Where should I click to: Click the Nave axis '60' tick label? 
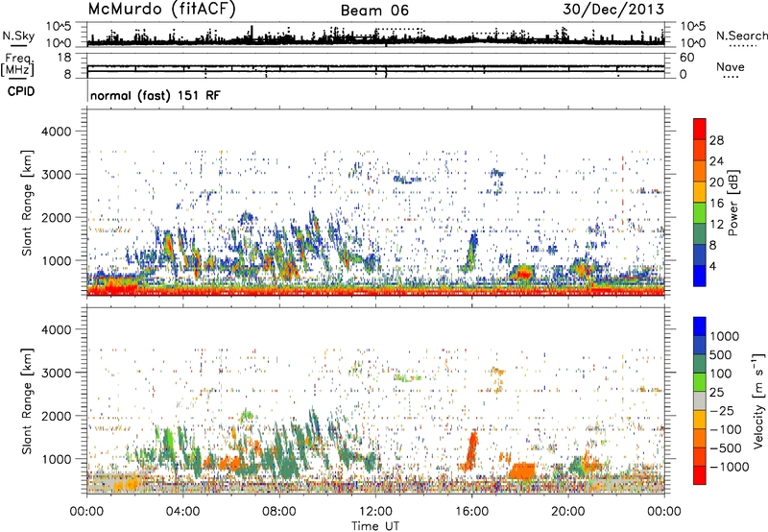686,58
